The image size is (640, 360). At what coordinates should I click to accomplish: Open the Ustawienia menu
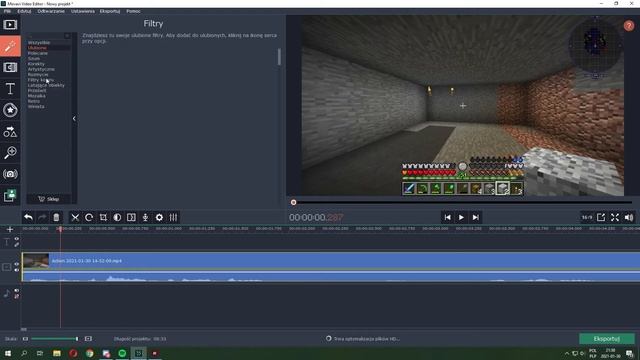coord(83,11)
